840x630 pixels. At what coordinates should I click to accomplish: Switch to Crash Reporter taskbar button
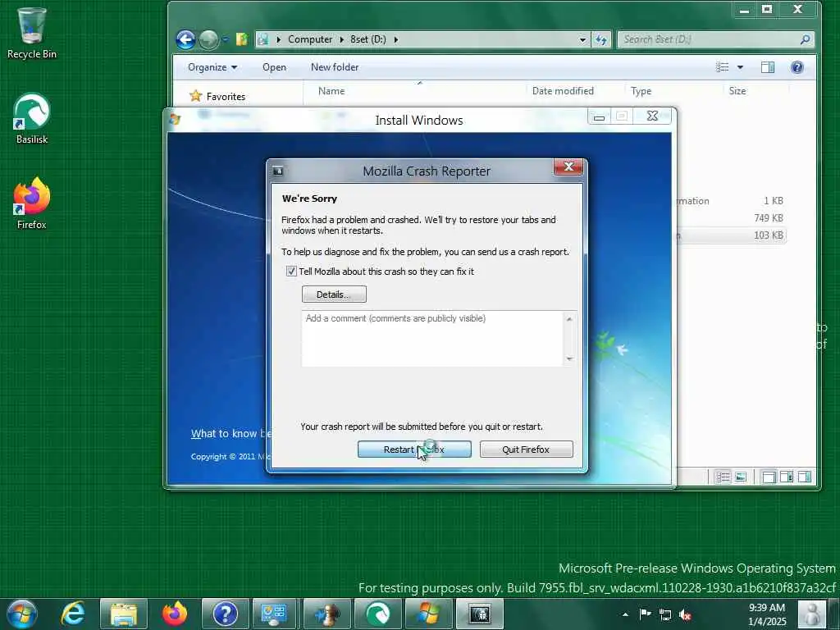pyautogui.click(x=479, y=614)
